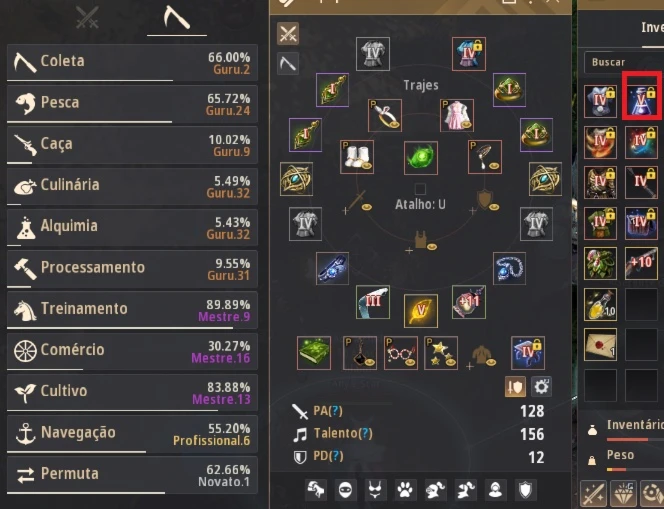664x509 pixels.
Task: Click the PA question mark help
Action: (x=336, y=411)
